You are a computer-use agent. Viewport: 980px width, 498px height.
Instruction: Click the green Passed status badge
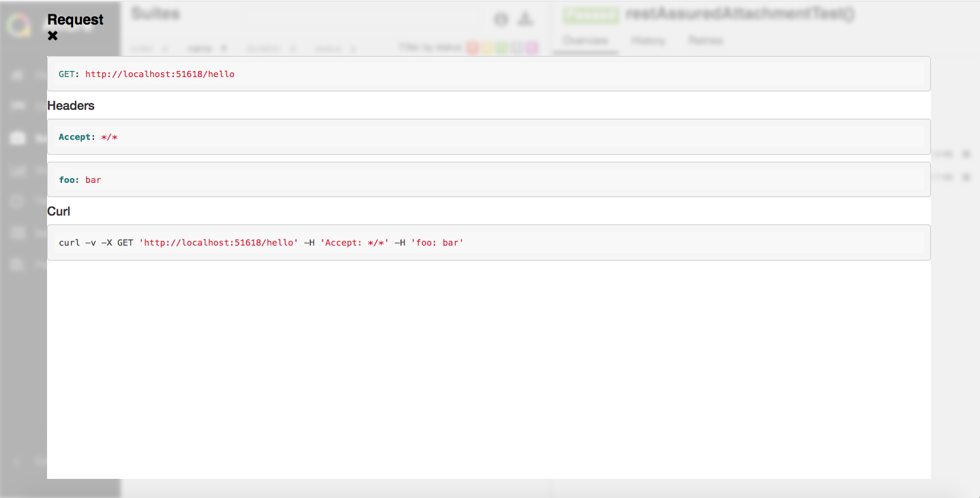tap(591, 14)
